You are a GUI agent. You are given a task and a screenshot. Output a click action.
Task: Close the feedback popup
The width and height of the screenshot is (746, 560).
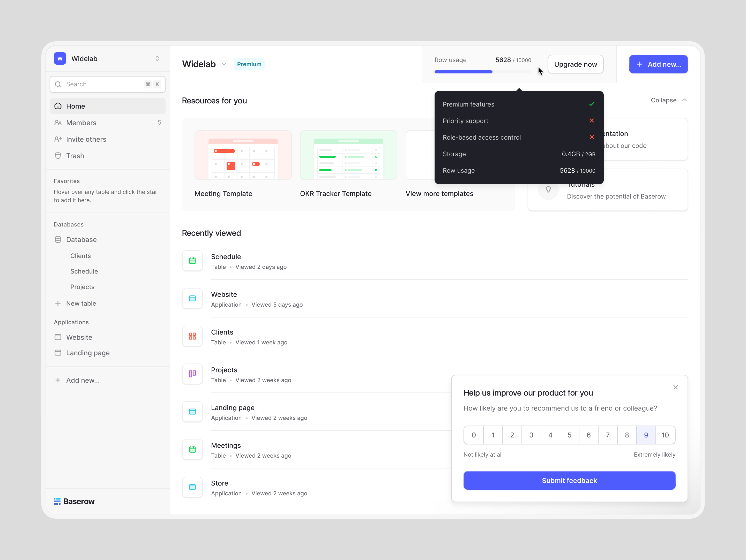coord(676,388)
